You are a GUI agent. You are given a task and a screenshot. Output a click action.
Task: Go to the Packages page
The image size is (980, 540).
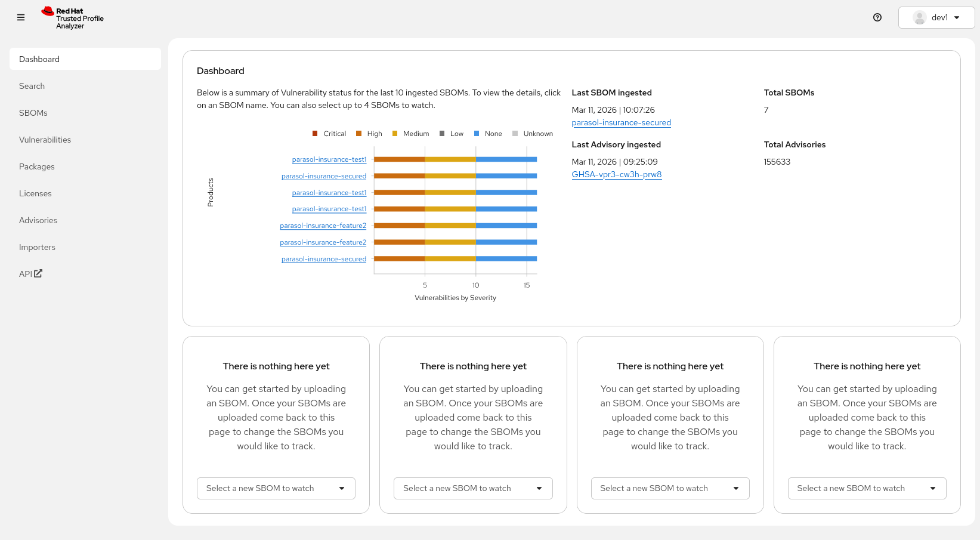coord(36,166)
